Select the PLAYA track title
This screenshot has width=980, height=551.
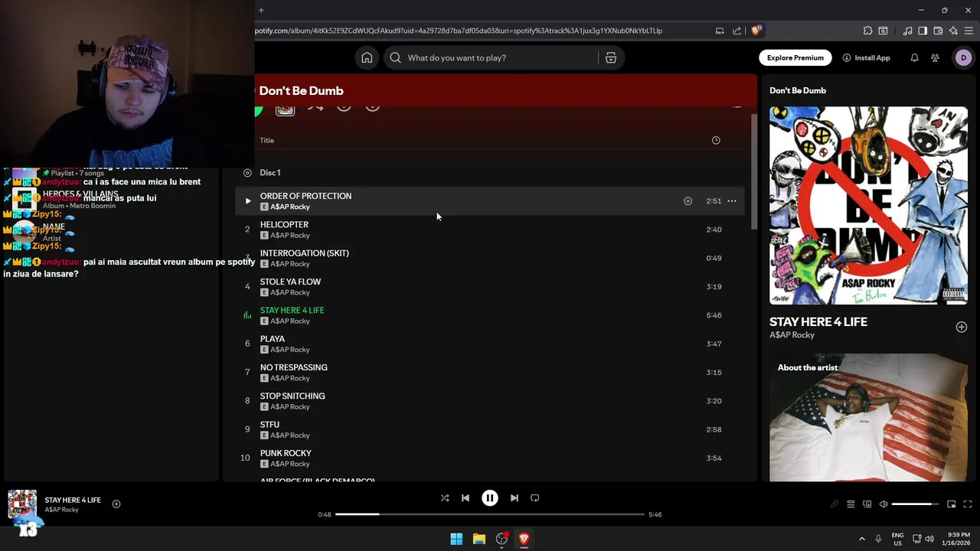pos(272,338)
